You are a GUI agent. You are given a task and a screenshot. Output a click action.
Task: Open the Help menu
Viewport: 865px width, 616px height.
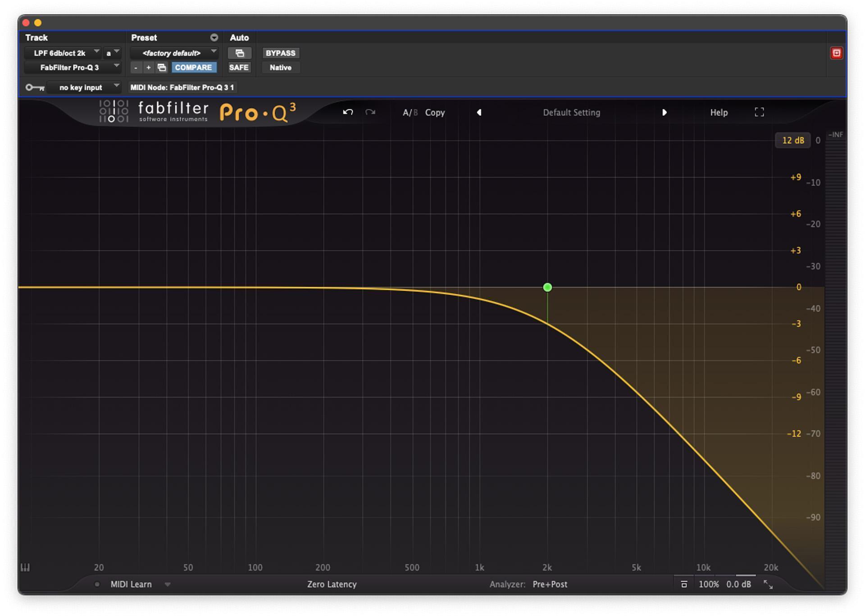[x=719, y=112]
